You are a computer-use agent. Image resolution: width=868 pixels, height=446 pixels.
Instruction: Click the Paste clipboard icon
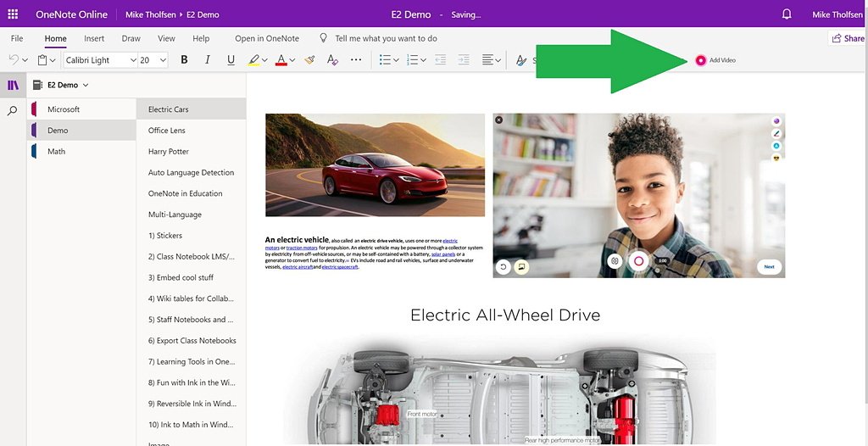[42, 60]
